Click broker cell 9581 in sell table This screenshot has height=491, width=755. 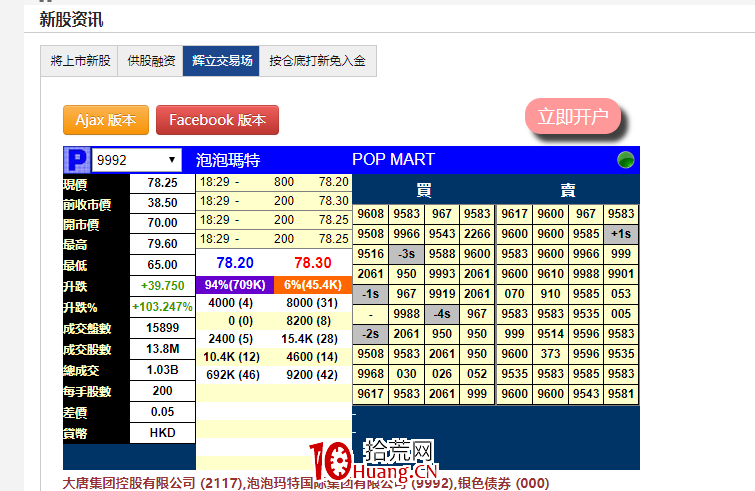(621, 394)
